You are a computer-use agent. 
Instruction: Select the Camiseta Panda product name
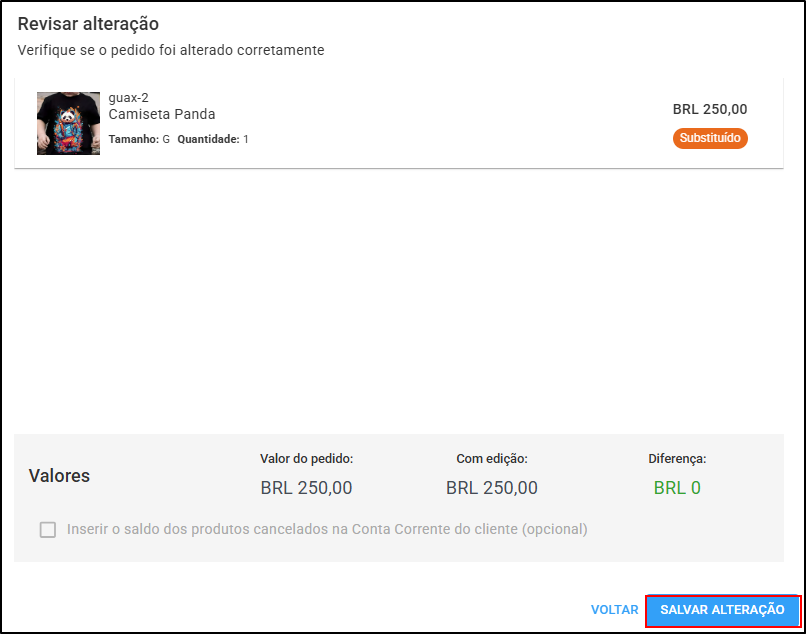162,114
